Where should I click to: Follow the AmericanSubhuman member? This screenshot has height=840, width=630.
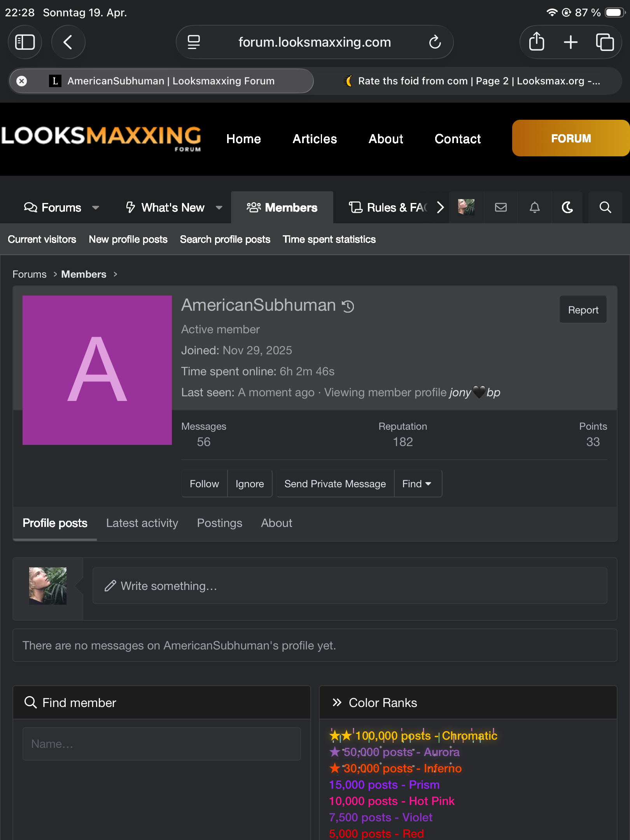[204, 483]
